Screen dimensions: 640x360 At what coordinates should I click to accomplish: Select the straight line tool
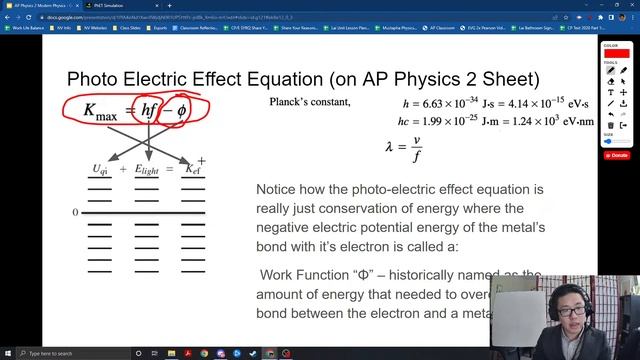click(611, 104)
